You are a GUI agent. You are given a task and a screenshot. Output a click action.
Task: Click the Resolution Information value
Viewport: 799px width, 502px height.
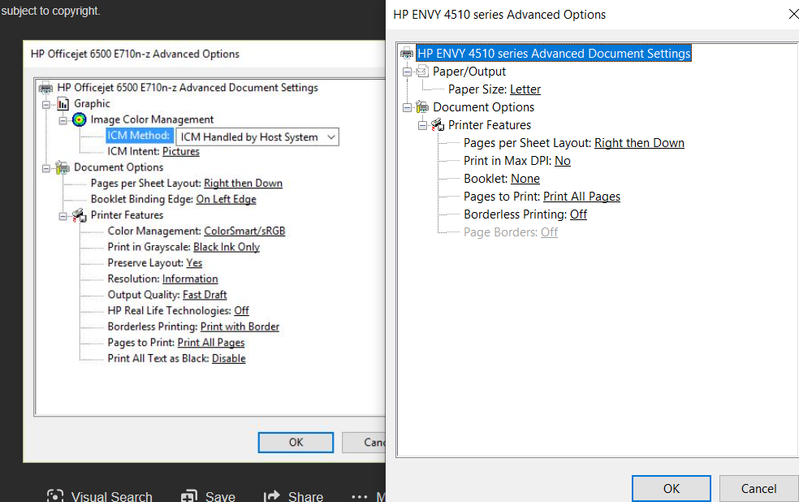coord(190,279)
